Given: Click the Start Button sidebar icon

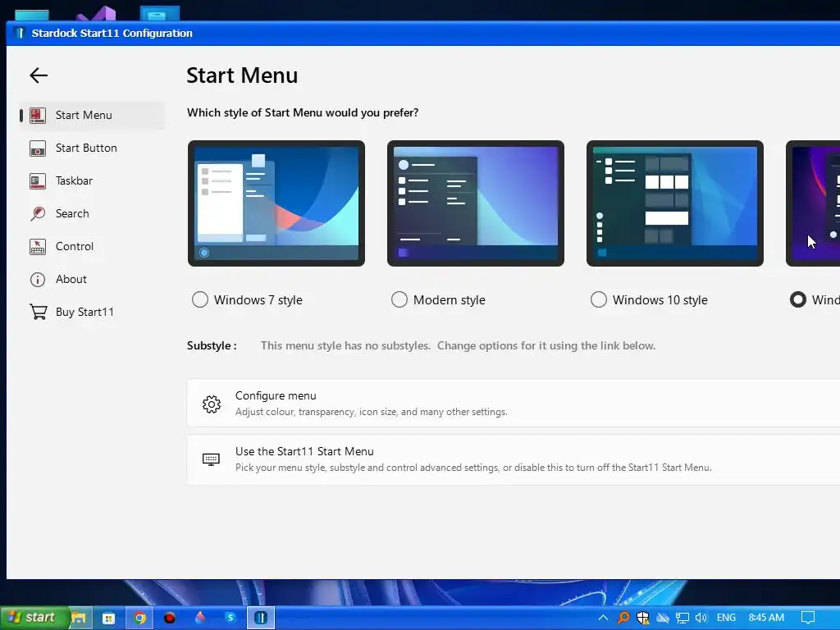Looking at the screenshot, I should click(x=38, y=148).
